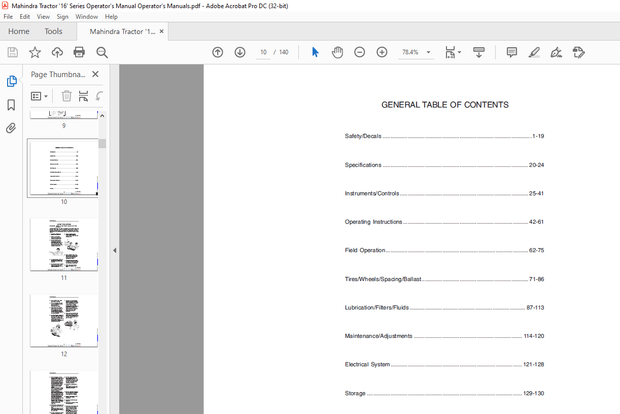Screen dimensions: 620x414
Task: Open the Attachments paperclip panel
Action: pos(11,128)
